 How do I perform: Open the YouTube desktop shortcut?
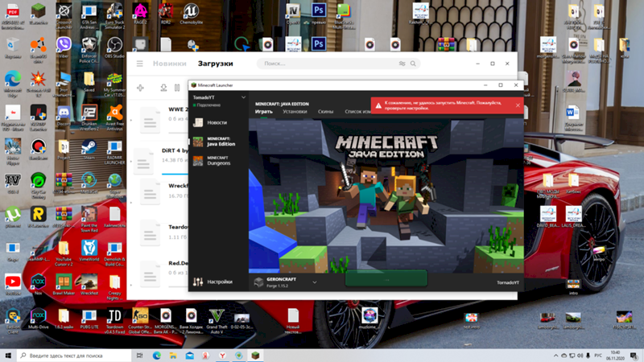click(13, 285)
